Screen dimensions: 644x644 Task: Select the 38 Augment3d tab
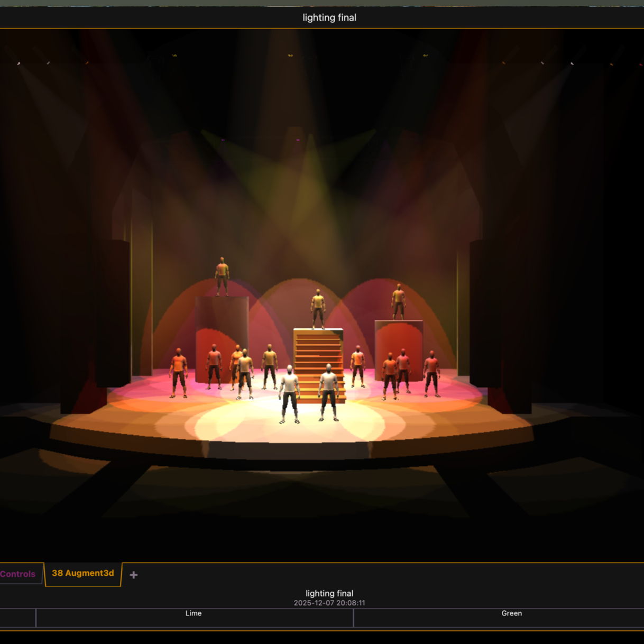tap(82, 573)
